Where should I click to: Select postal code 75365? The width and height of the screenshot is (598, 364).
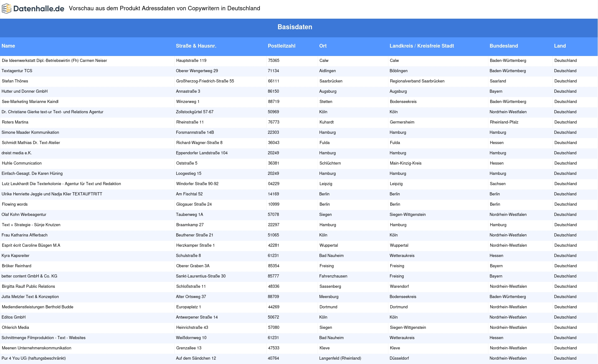273,61
